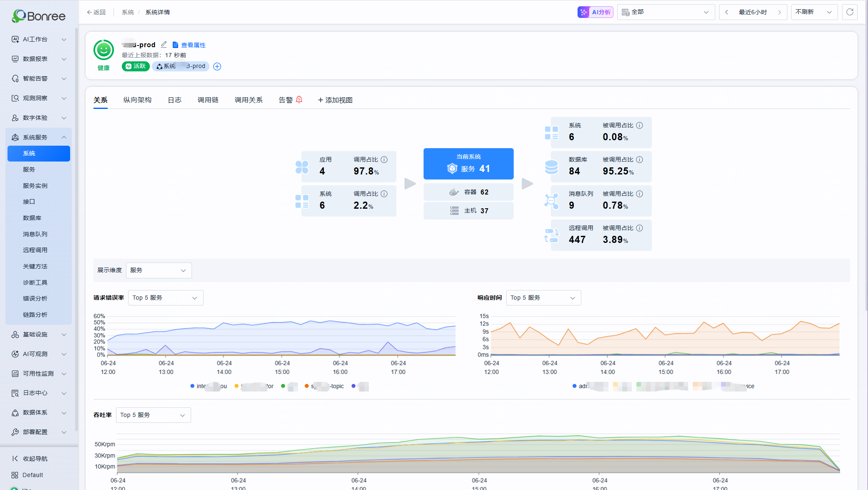The image size is (868, 490).
Task: Click the 收起导航 collapse icon
Action: 15,459
